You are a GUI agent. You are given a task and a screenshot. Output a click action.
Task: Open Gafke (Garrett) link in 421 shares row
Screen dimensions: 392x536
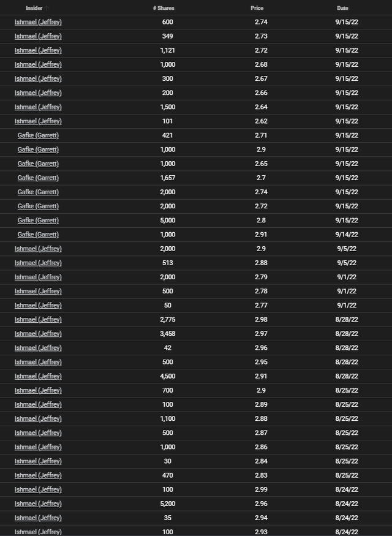[x=38, y=136]
